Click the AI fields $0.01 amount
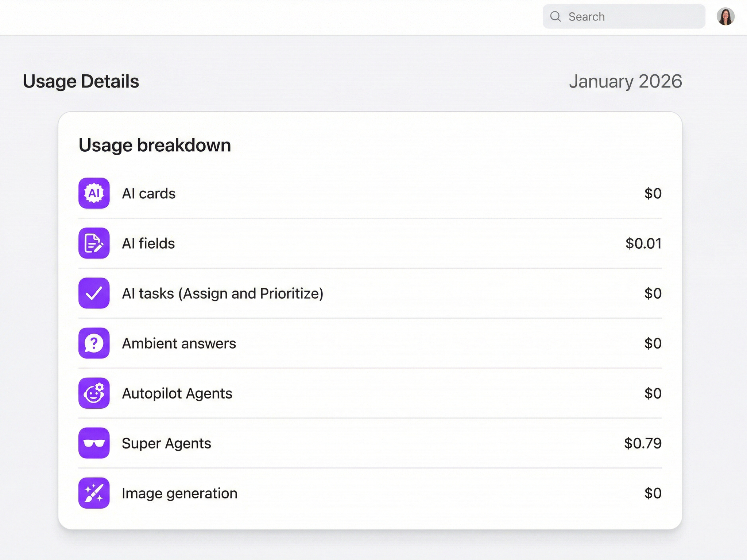 coord(643,244)
